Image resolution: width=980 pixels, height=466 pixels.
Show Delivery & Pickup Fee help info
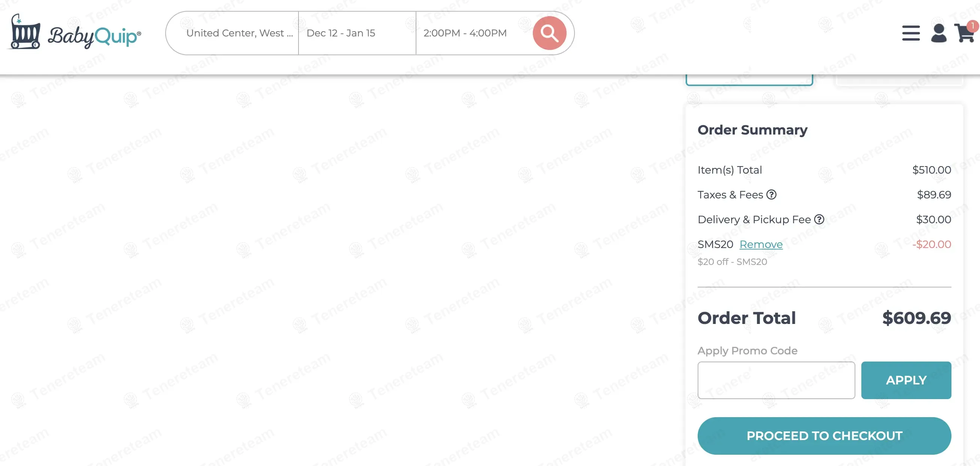pyautogui.click(x=819, y=219)
